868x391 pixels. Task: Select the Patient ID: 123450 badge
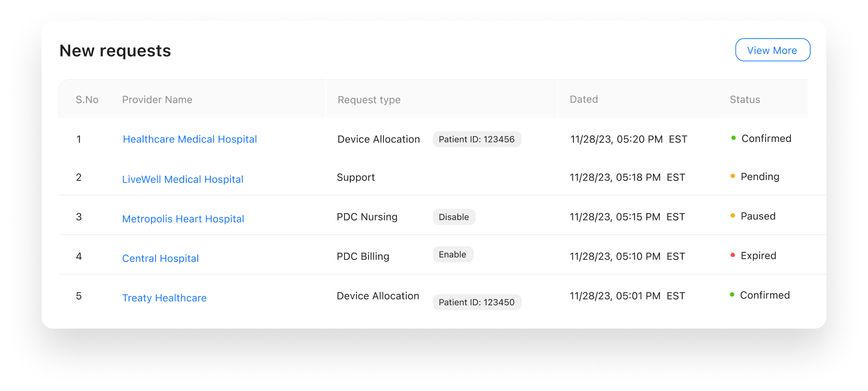pyautogui.click(x=477, y=302)
